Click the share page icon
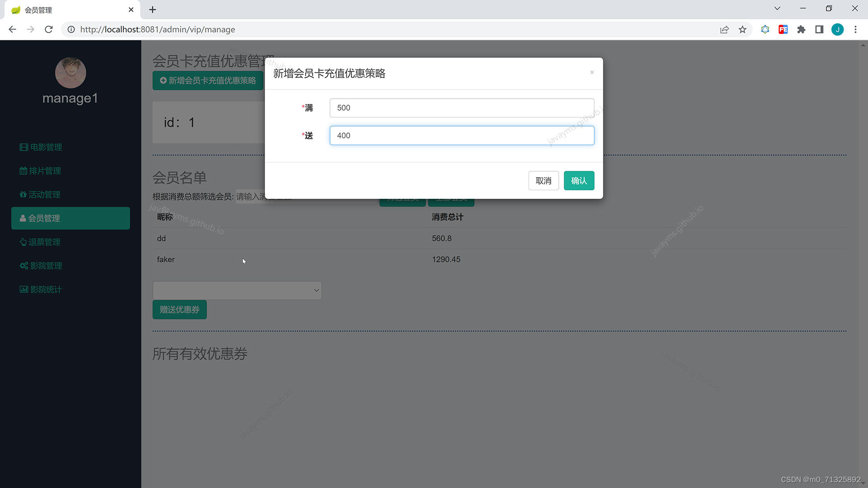Viewport: 868px width, 488px height. pos(724,29)
